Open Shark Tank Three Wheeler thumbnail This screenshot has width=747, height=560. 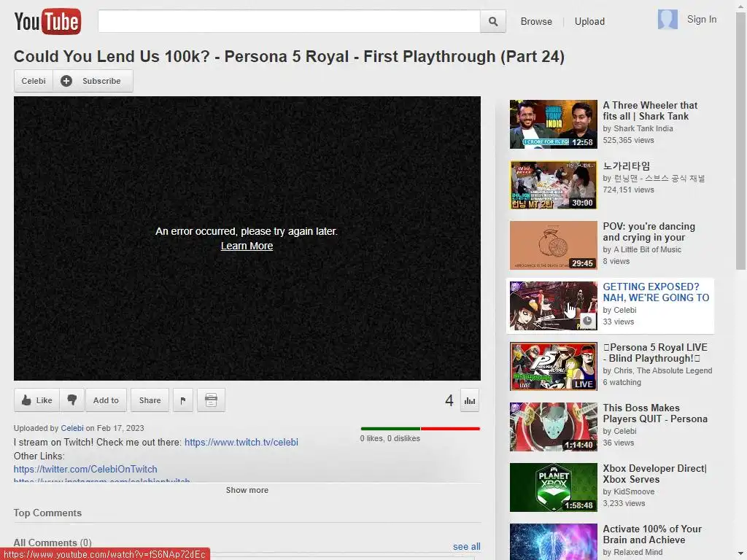click(x=553, y=124)
